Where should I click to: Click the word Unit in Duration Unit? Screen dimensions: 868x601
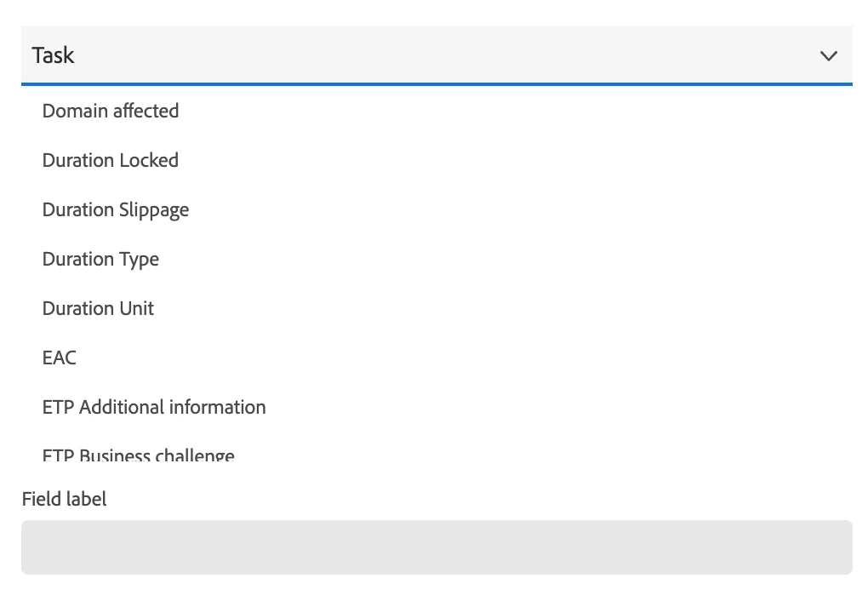coord(137,308)
